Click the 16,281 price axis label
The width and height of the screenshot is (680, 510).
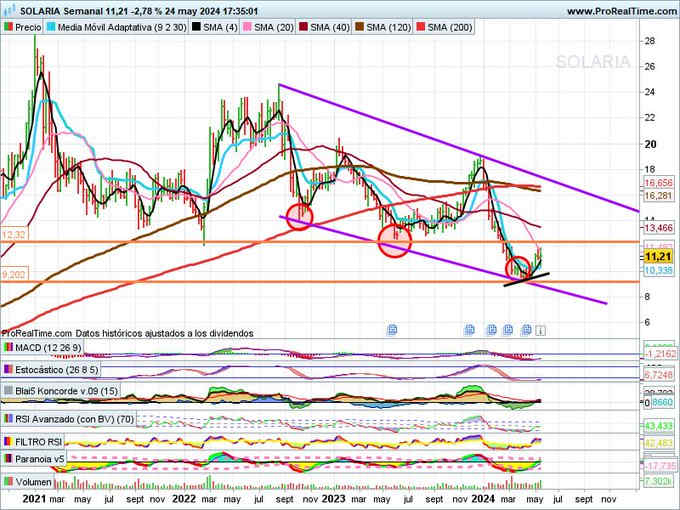658,196
